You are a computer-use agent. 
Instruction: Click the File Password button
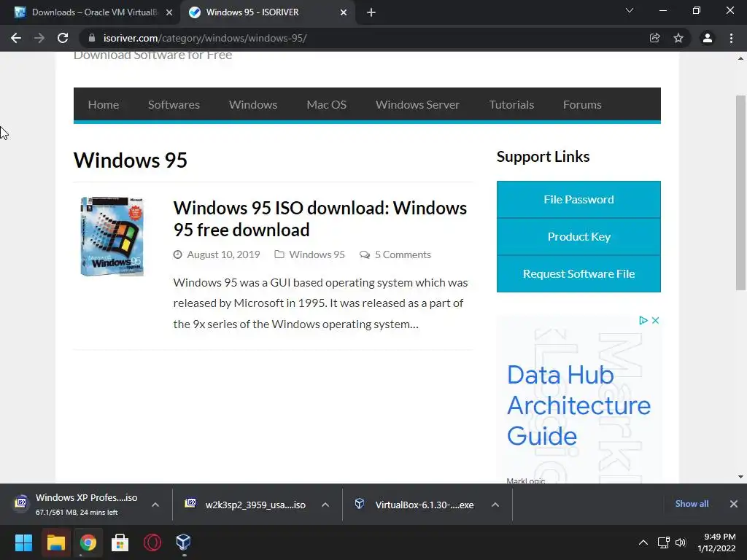578,200
